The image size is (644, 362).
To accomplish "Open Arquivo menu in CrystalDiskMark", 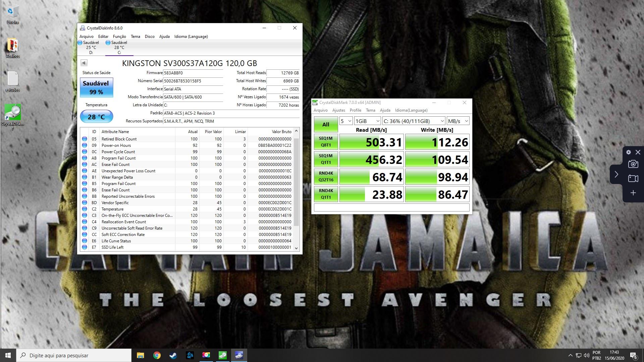I will click(x=321, y=110).
